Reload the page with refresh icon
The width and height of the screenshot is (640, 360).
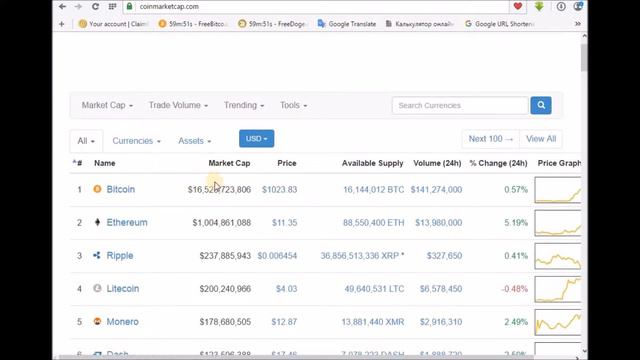coord(95,7)
